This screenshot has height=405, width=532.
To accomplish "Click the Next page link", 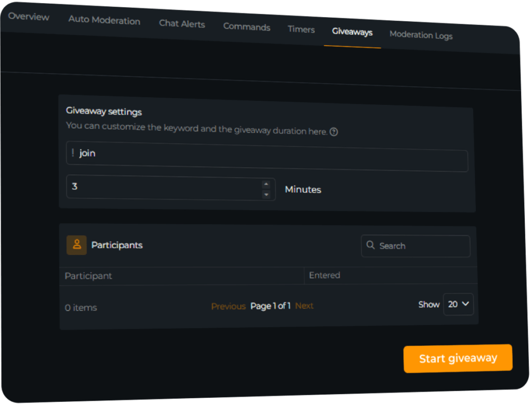I will [x=304, y=306].
